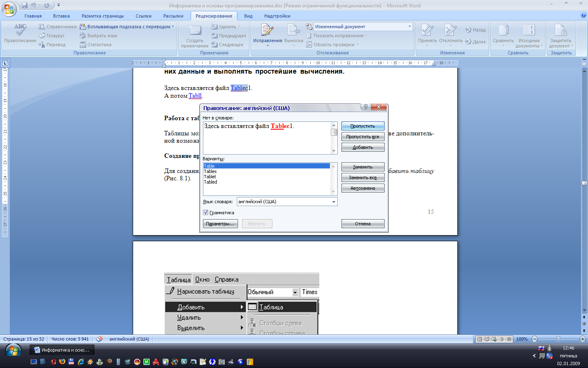Open the Тезаурус tool
The height and width of the screenshot is (368, 588).
click(52, 36)
